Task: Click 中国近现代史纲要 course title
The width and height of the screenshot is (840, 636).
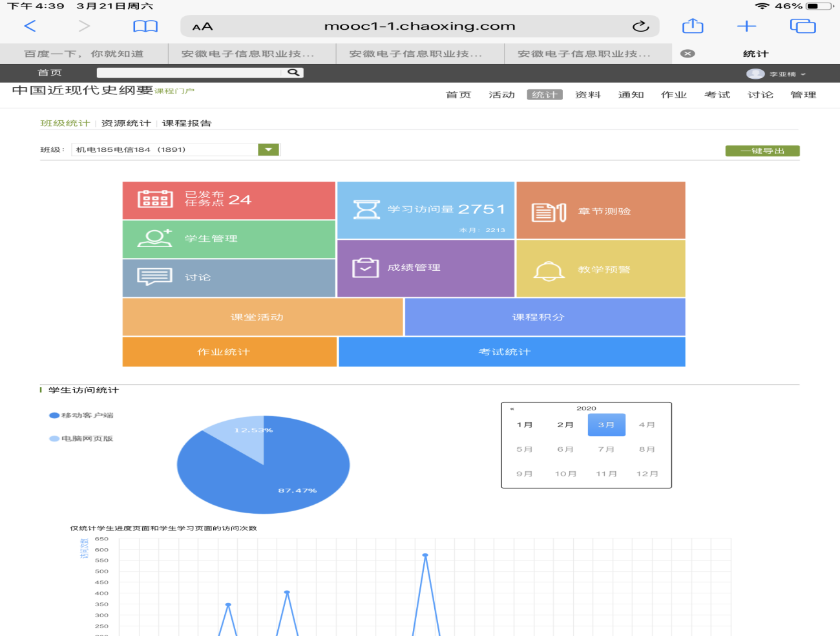Action: point(83,90)
